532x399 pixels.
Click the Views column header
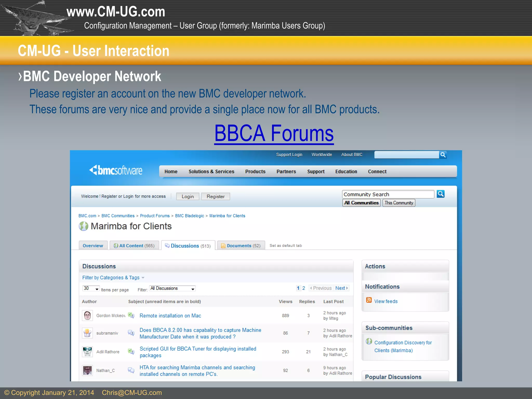[x=285, y=301]
